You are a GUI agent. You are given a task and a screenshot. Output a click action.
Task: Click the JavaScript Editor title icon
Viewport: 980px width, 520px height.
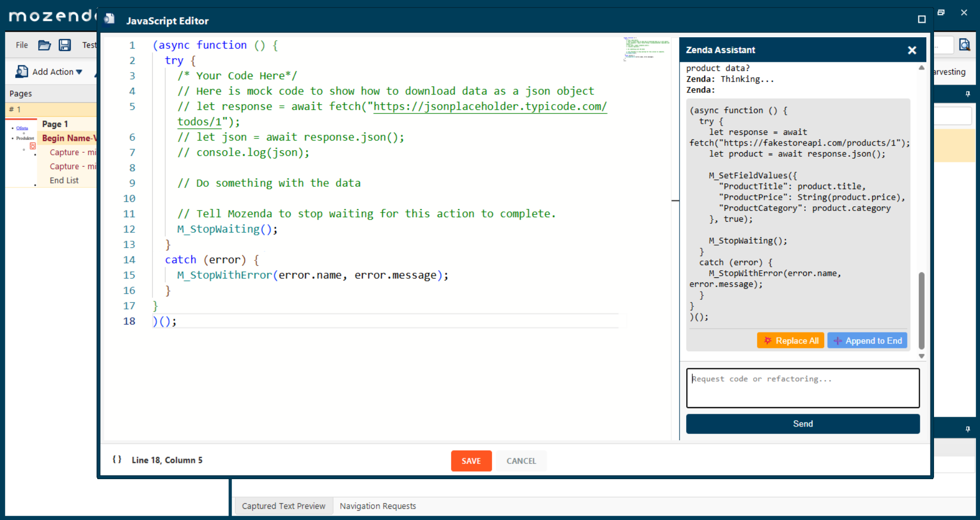(109, 19)
